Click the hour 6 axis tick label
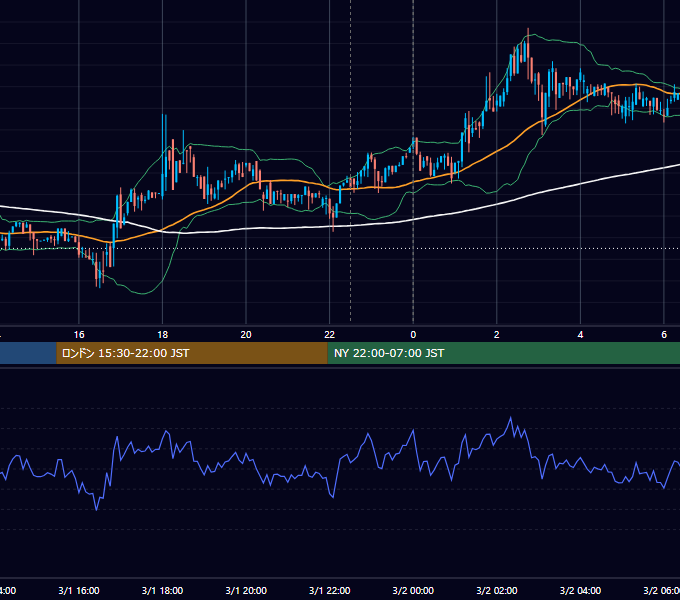The height and width of the screenshot is (600, 680). tap(664, 335)
